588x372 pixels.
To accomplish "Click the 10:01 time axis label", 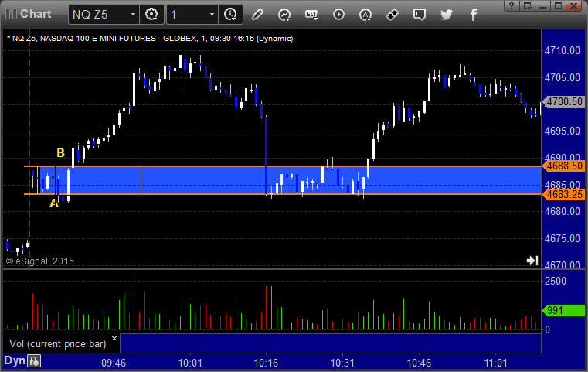I will click(190, 363).
